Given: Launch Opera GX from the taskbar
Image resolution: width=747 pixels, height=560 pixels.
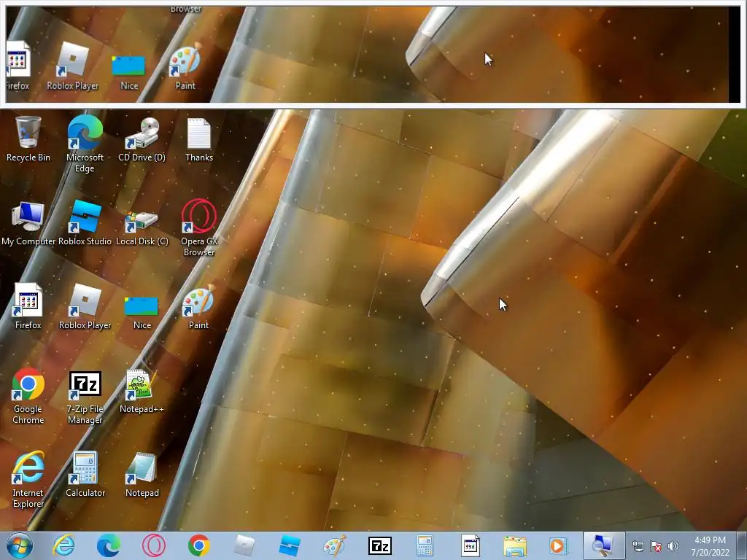Looking at the screenshot, I should [153, 545].
